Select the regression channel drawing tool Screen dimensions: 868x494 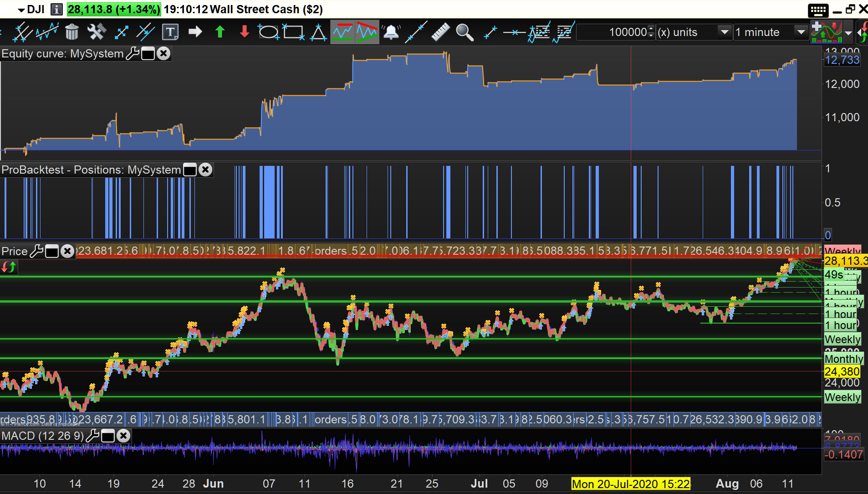click(47, 32)
